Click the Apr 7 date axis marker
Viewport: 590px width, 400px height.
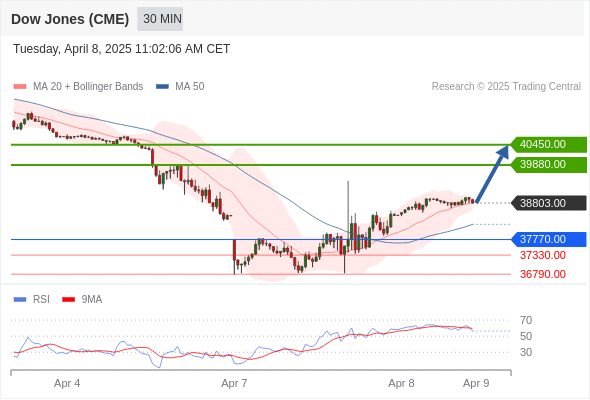234,383
